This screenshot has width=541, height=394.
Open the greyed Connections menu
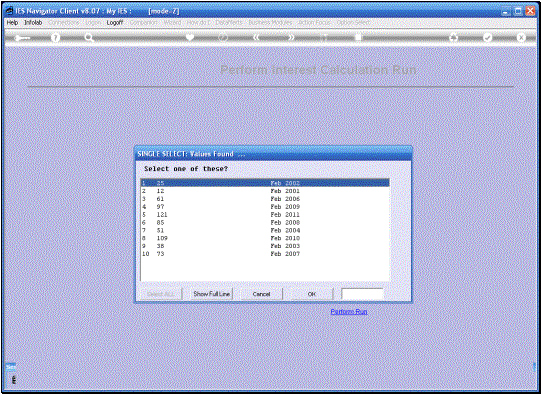pos(64,22)
